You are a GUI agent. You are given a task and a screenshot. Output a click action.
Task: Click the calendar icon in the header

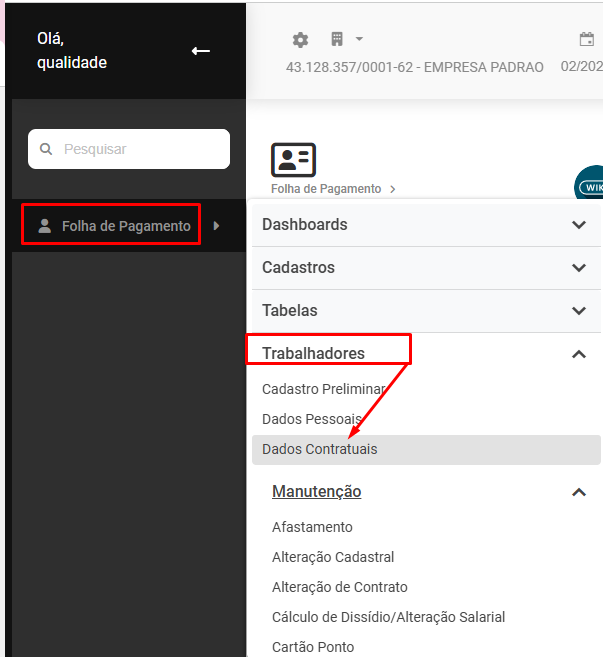point(587,39)
